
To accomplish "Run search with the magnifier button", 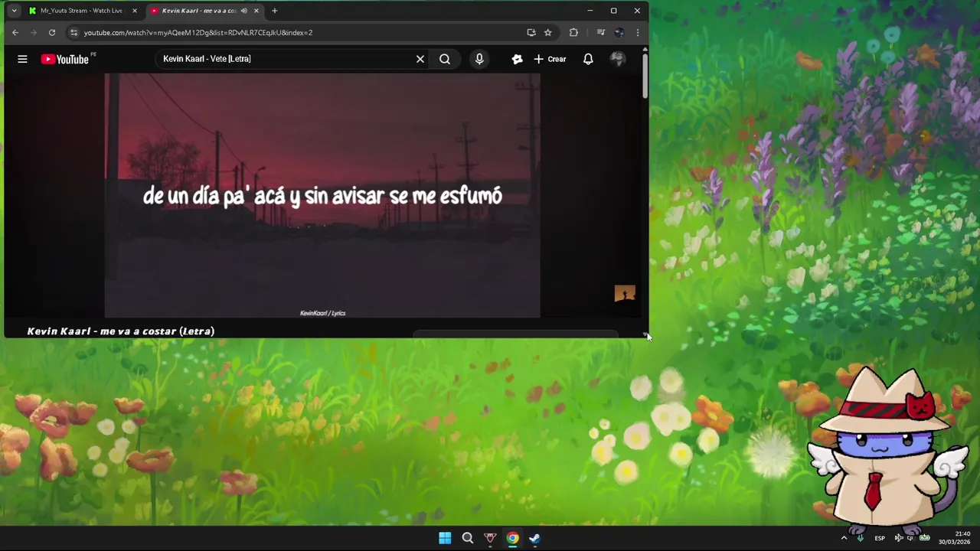I will coord(445,59).
